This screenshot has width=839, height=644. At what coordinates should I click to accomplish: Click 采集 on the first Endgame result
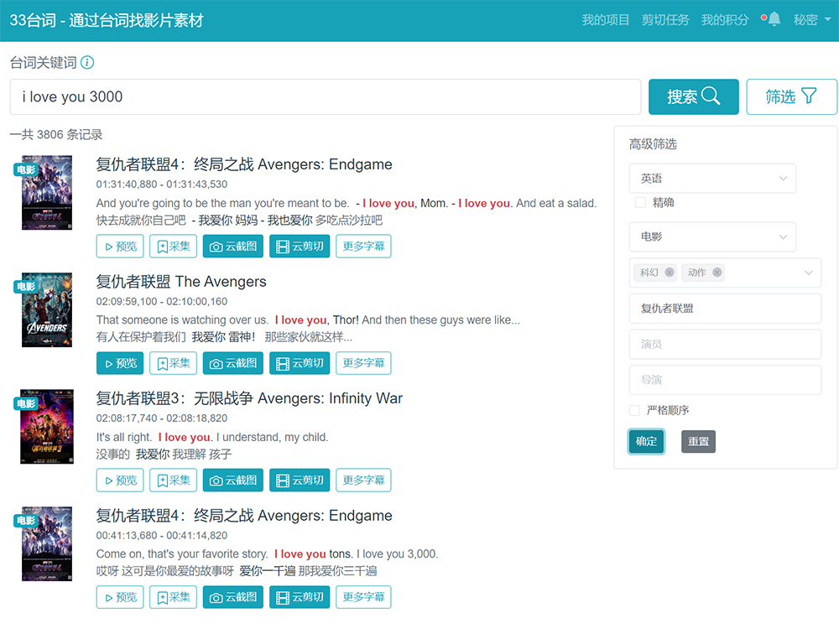pyautogui.click(x=173, y=247)
